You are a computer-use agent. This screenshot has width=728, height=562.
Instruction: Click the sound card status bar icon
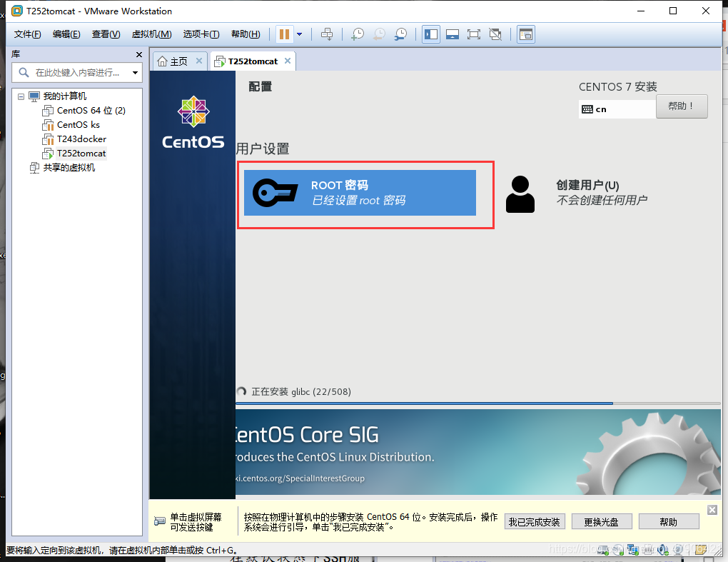point(663,550)
